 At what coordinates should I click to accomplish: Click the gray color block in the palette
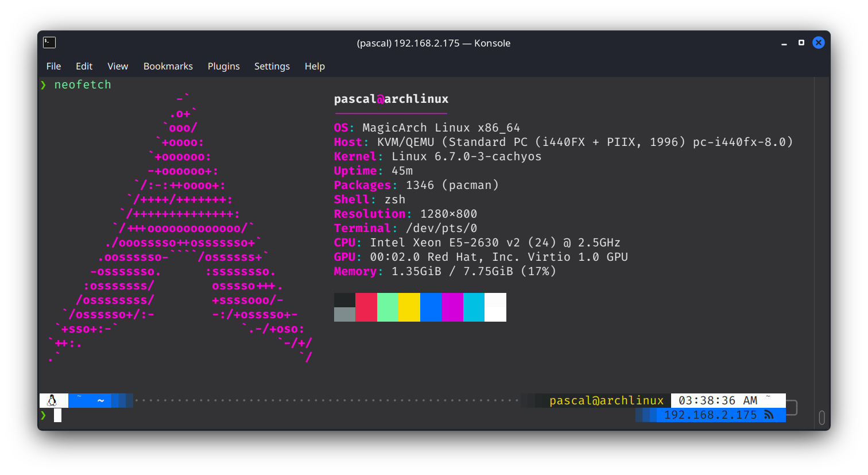[x=344, y=314]
